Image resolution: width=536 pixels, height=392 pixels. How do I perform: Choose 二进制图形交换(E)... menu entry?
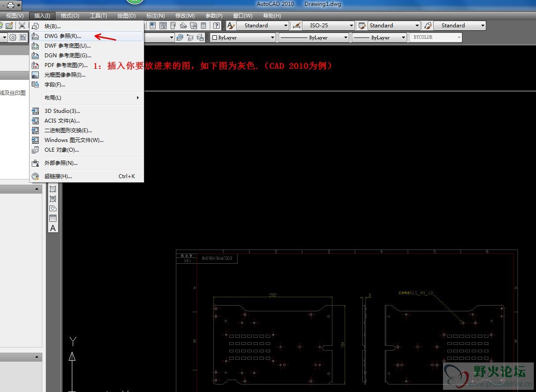[x=87, y=131]
